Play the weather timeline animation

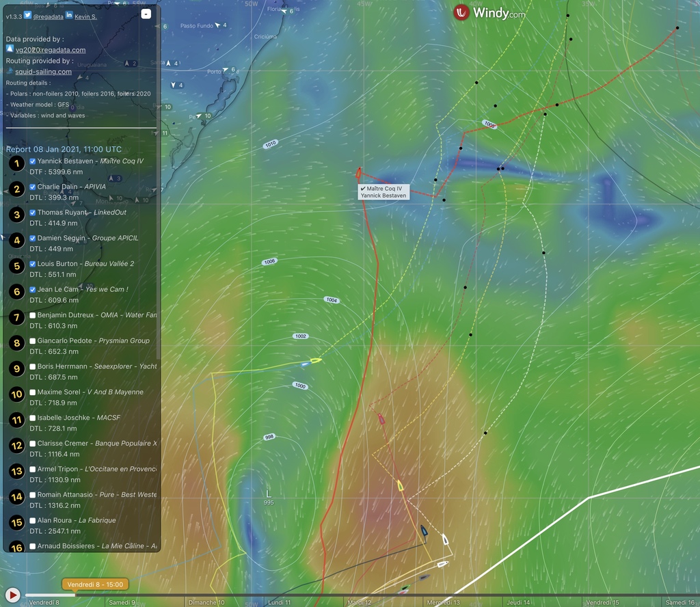coord(12,595)
